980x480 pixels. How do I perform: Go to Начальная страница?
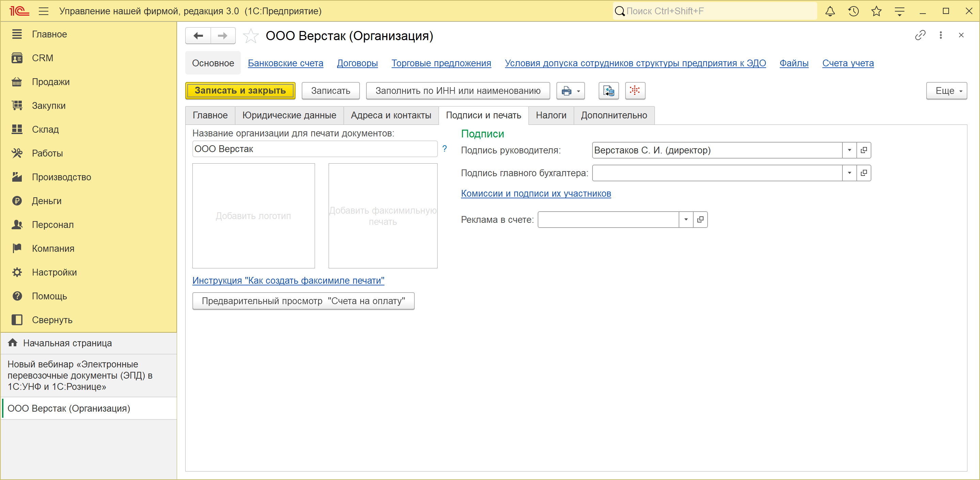pyautogui.click(x=89, y=343)
